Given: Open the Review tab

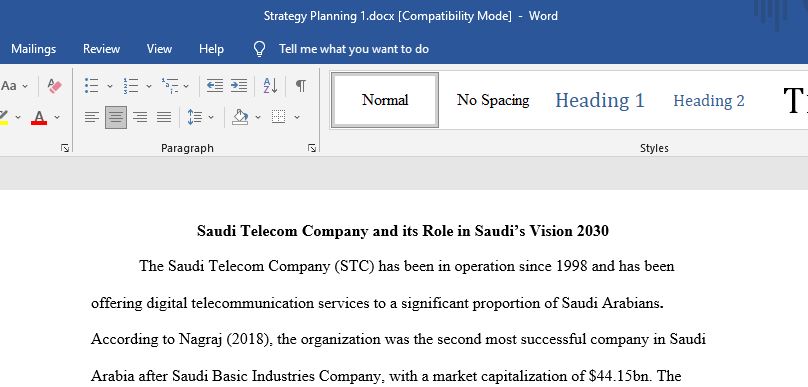Looking at the screenshot, I should pyautogui.click(x=102, y=49).
